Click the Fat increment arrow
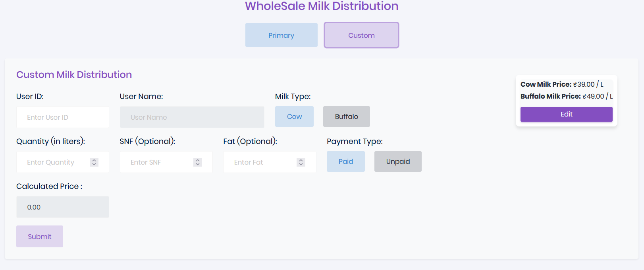Screen dimensions: 644x270 tap(301, 160)
